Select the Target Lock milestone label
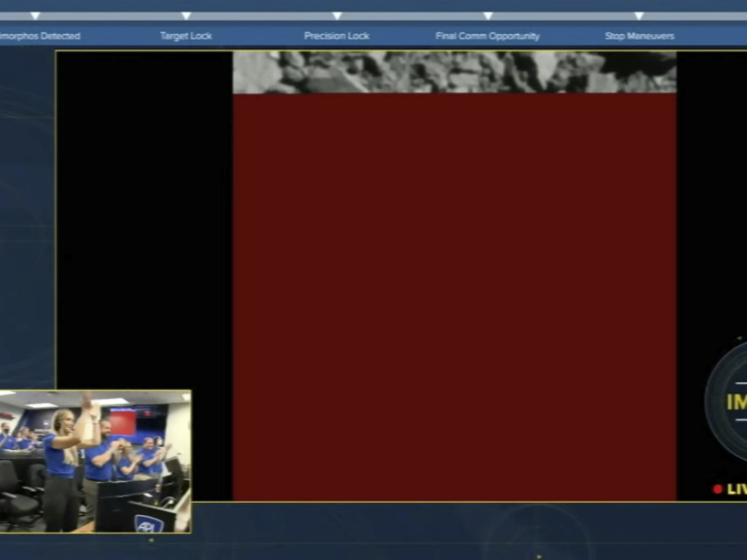 186,36
